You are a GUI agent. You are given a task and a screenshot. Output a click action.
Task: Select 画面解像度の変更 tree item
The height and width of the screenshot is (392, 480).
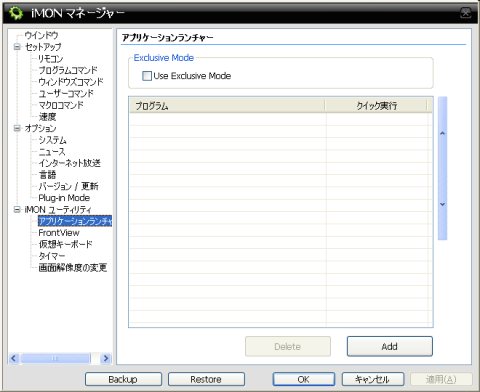tap(73, 267)
